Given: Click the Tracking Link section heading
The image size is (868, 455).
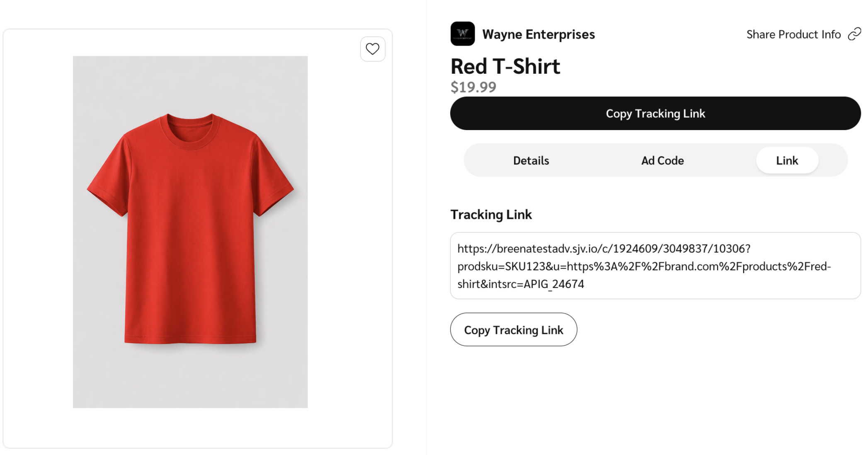Looking at the screenshot, I should click(491, 214).
